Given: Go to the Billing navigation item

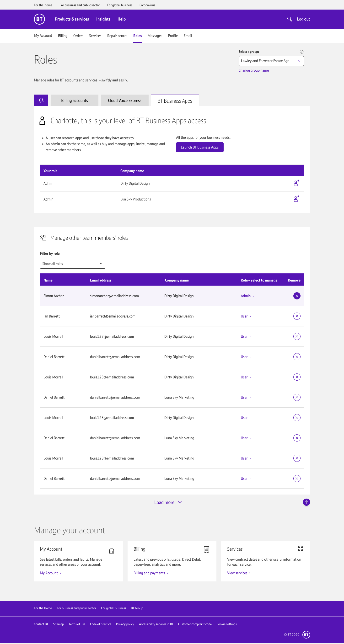Looking at the screenshot, I should click(63, 36).
